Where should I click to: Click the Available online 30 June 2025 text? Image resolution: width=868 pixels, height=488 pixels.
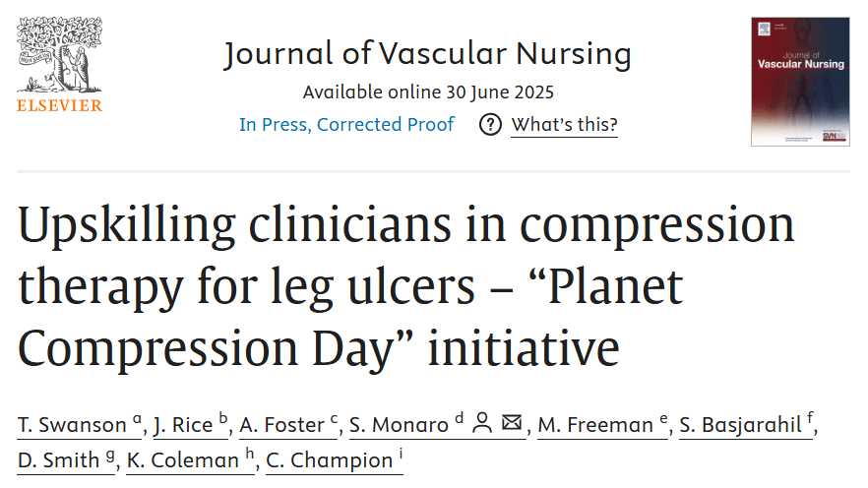428,91
